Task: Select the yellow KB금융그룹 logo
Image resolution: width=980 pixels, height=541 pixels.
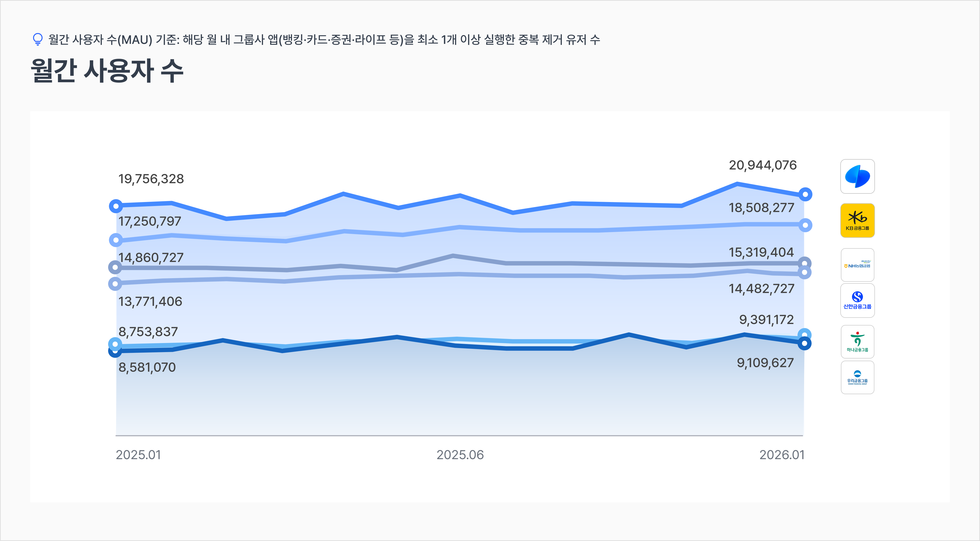Action: click(x=857, y=220)
